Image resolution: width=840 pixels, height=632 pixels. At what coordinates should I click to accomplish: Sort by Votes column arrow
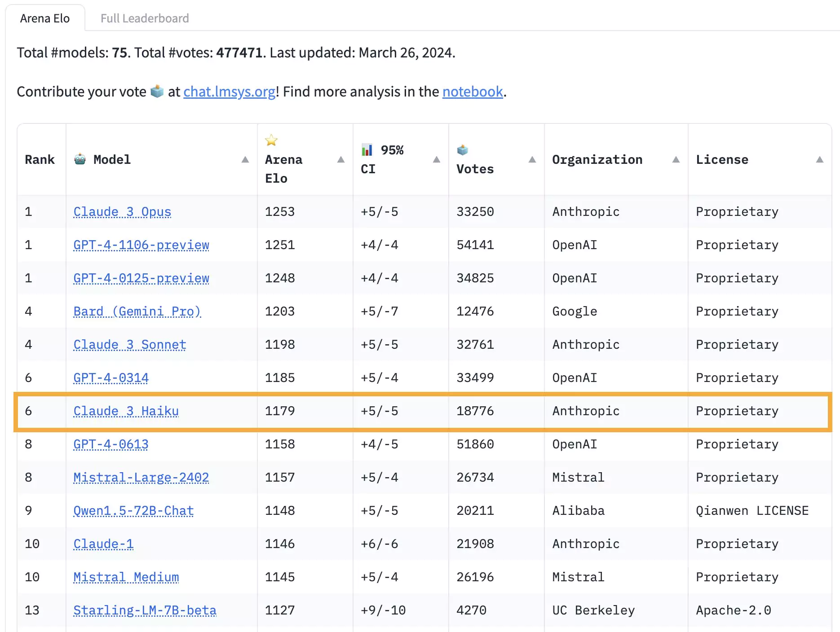click(532, 160)
